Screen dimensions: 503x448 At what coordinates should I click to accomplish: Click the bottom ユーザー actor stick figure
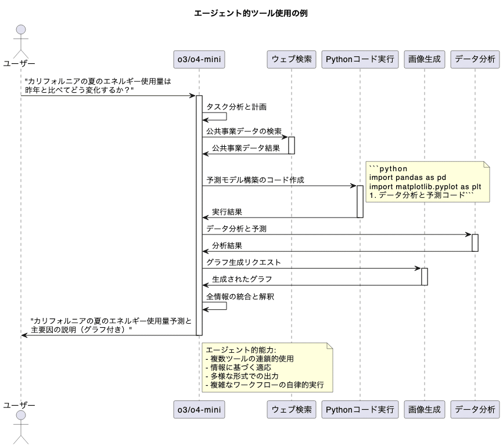click(x=21, y=428)
